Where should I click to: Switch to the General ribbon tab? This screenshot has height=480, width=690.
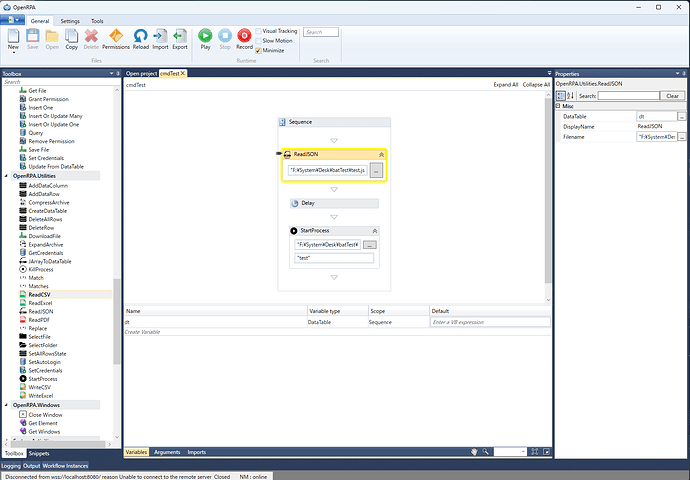[40, 21]
